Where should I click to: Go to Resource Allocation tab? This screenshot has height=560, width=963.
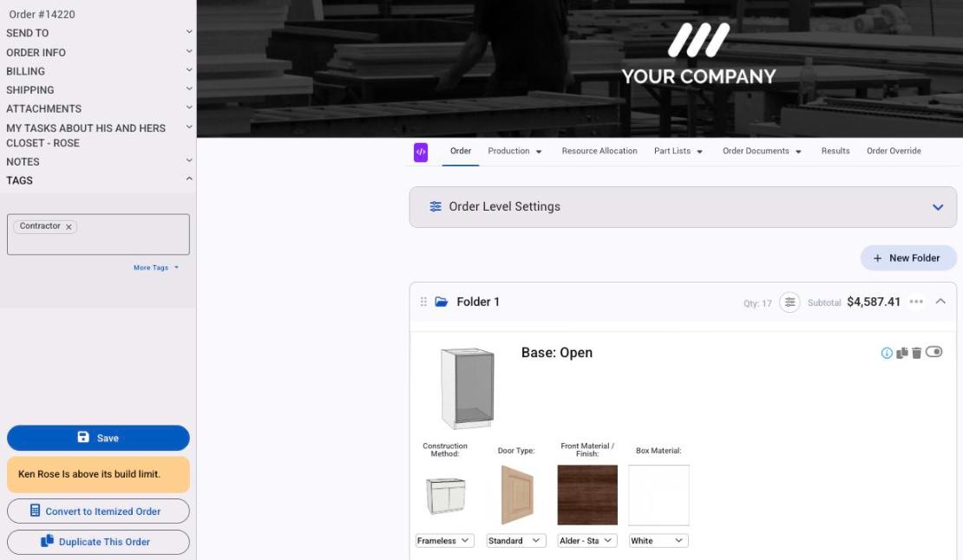click(x=599, y=151)
